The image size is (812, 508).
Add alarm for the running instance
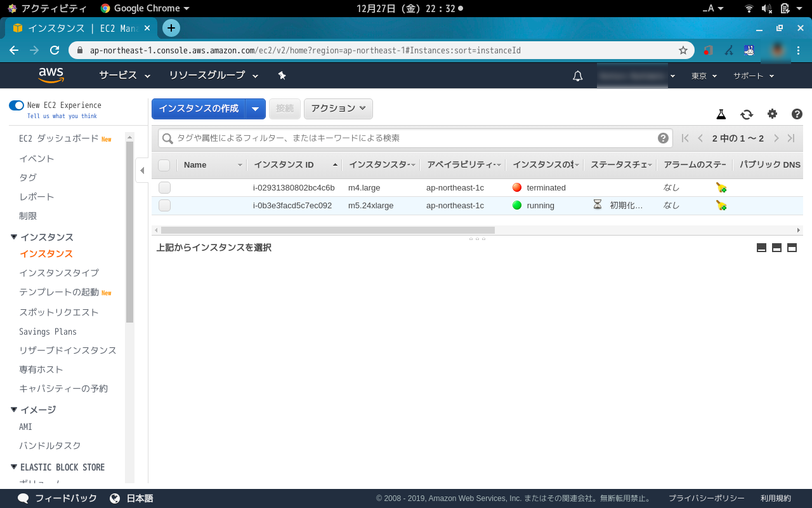click(721, 205)
